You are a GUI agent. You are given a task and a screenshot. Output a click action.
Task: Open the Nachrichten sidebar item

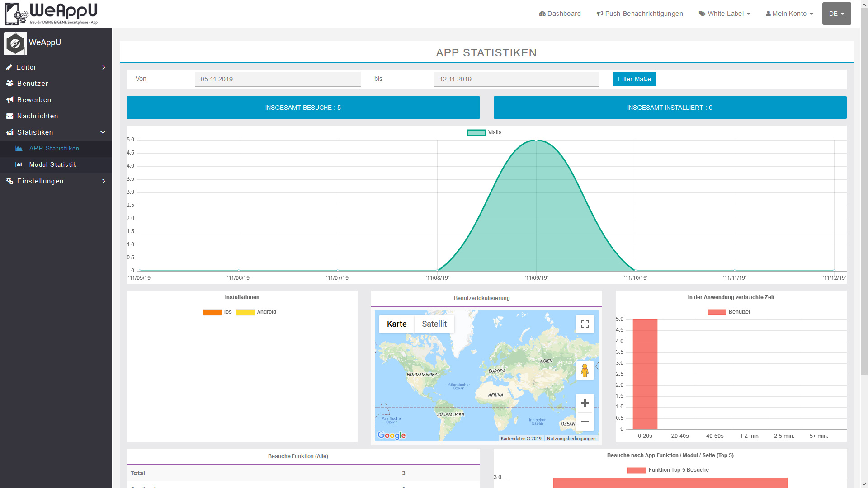56,116
